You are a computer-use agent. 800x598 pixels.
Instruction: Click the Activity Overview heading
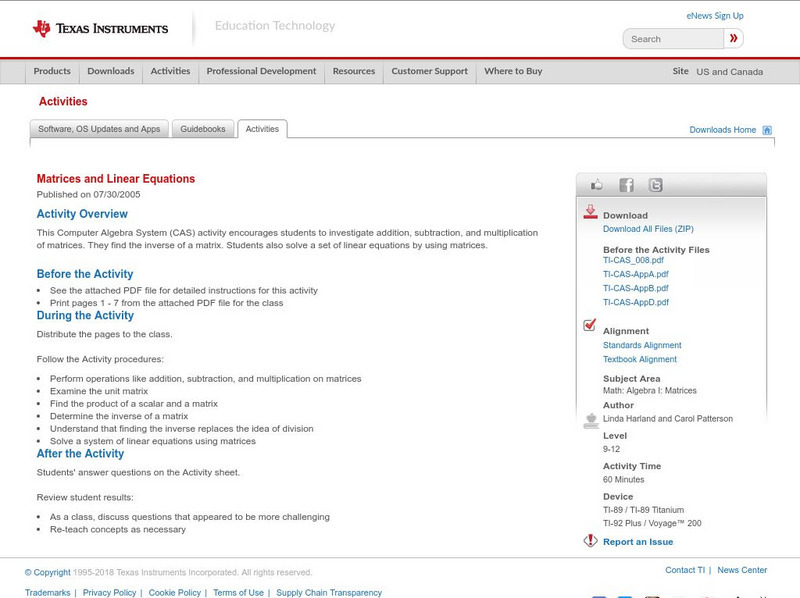pos(82,214)
